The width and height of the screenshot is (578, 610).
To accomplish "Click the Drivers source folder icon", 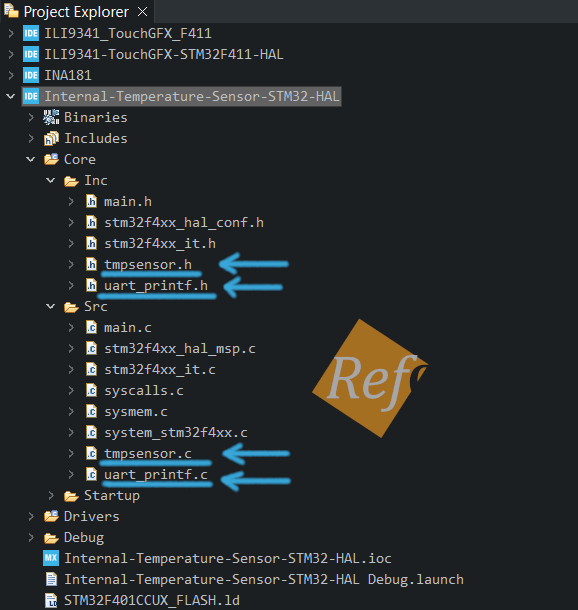I will 51,517.
